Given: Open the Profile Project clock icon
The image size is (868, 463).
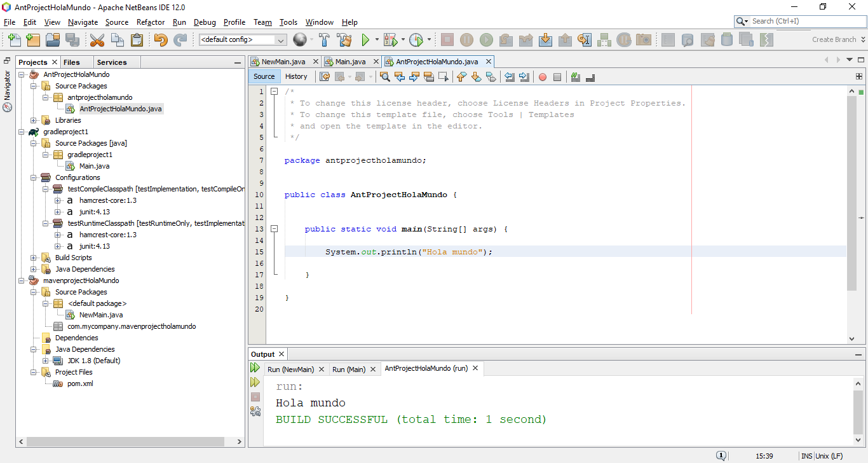Looking at the screenshot, I should [x=418, y=39].
